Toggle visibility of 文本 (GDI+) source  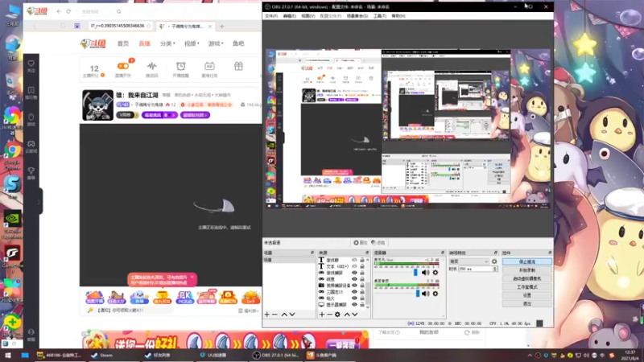click(354, 266)
